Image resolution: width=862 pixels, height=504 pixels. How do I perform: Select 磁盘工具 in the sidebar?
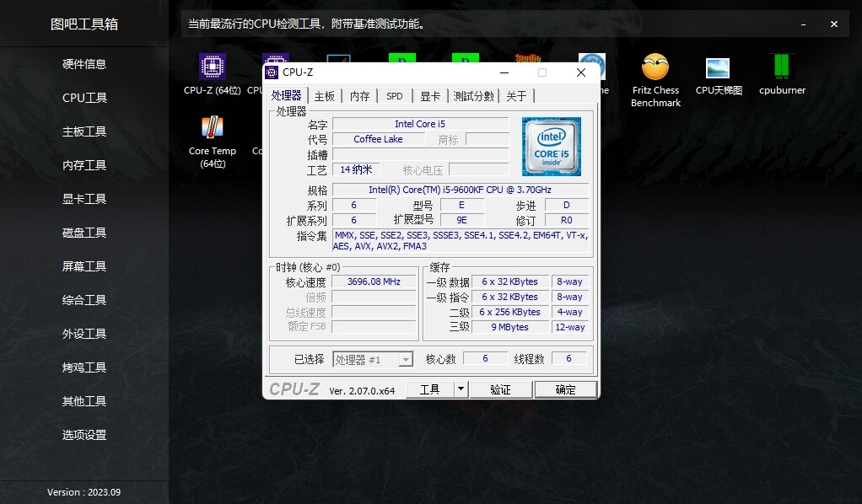tap(84, 233)
